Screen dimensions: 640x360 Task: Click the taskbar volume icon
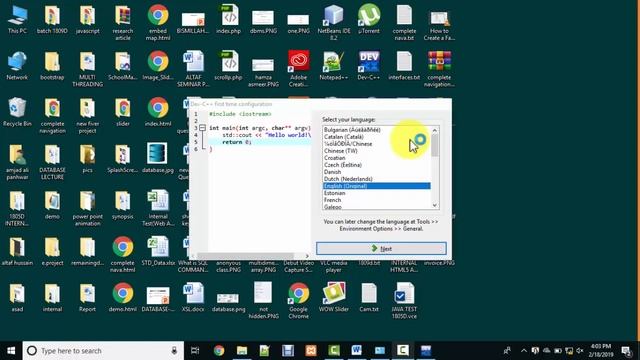[580, 351]
